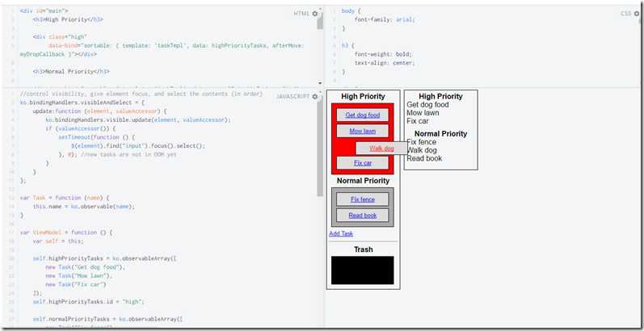This screenshot has width=644, height=331.
Task: Click the code line 'var self = this;'
Action: 58,241
